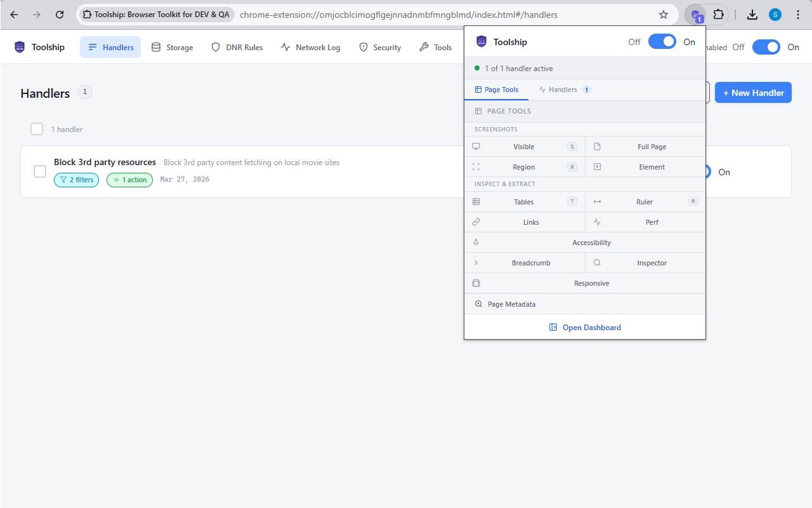This screenshot has width=812, height=508.
Task: Tick the Block 3rd party resources checkbox
Action: [x=40, y=171]
